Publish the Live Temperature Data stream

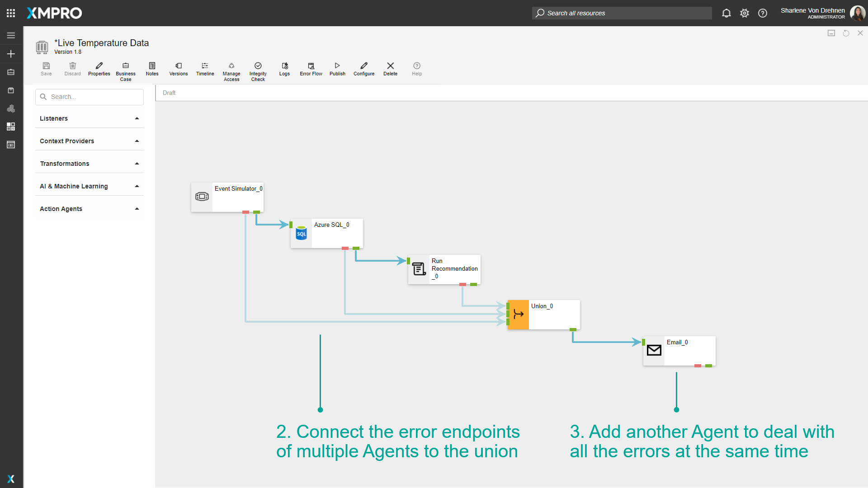[x=337, y=69]
